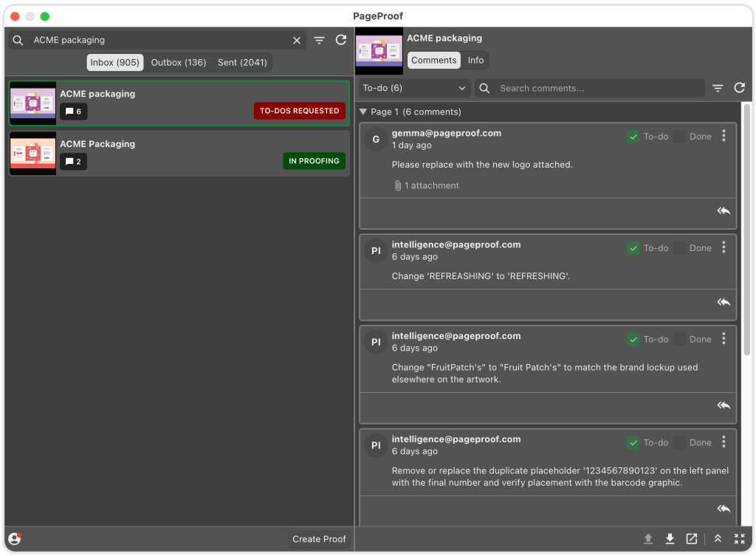Reply to the Fruit Patch's comment
This screenshot has height=556, width=756.
(x=724, y=405)
